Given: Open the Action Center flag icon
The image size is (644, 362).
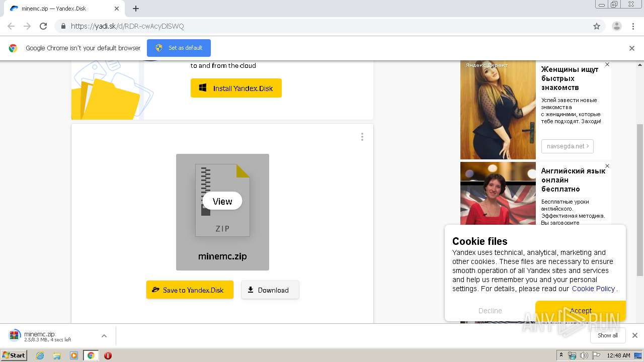Looking at the screenshot, I should tap(595, 355).
